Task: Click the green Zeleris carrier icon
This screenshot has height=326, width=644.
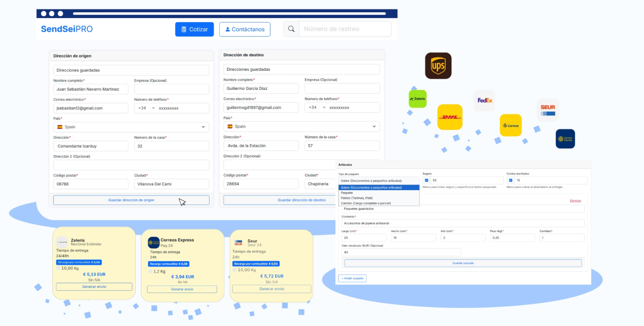Action: pos(417,99)
